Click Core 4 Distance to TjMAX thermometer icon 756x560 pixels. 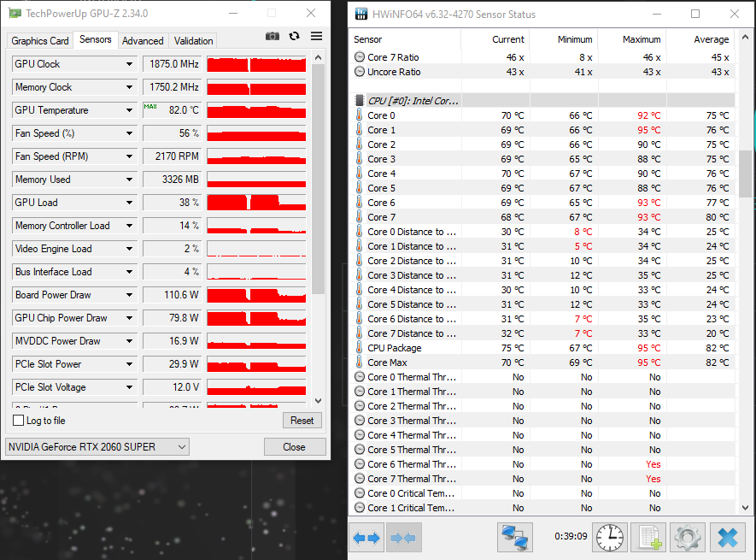click(359, 290)
